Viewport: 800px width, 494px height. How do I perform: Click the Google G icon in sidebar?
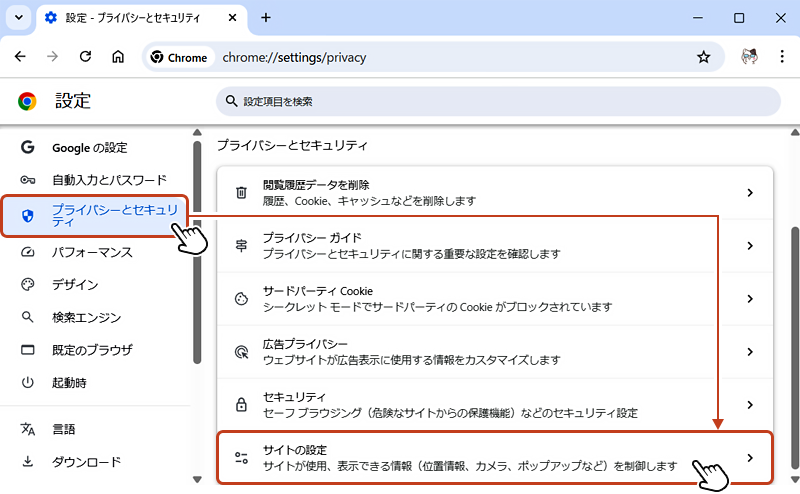point(28,147)
